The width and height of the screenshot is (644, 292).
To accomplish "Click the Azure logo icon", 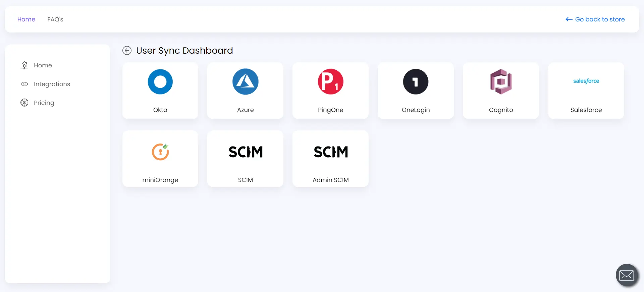I will (x=246, y=82).
